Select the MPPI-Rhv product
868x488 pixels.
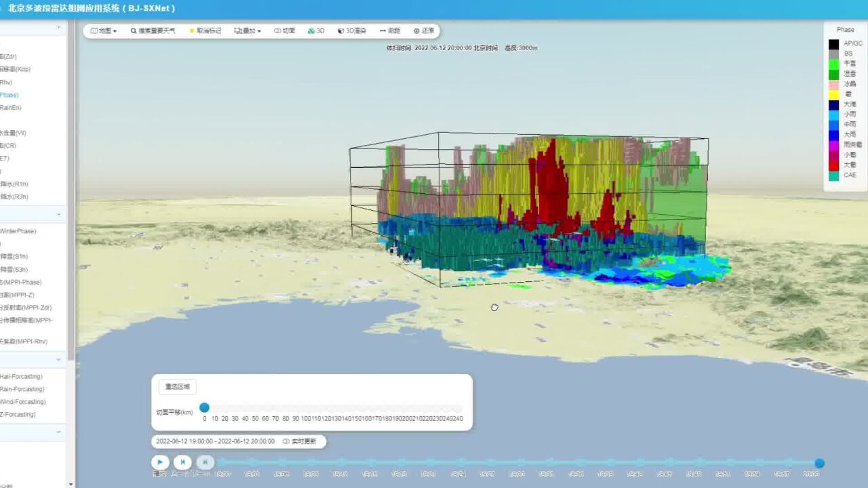click(24, 342)
